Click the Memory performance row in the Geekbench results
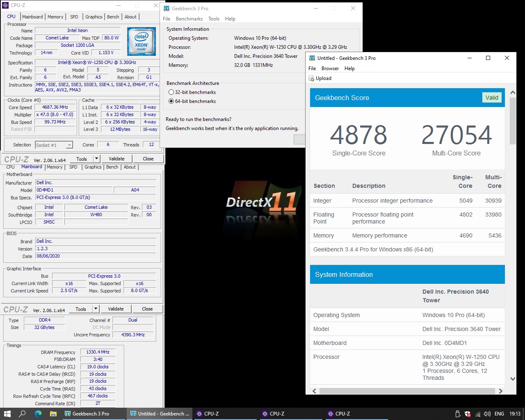Viewport: 525px width, 420px height. click(407, 235)
